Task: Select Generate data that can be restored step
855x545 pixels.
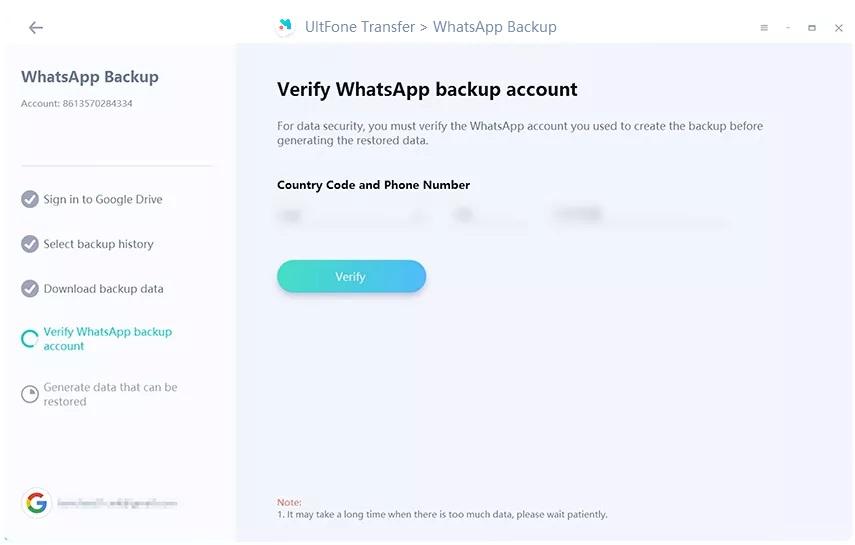Action: click(110, 394)
